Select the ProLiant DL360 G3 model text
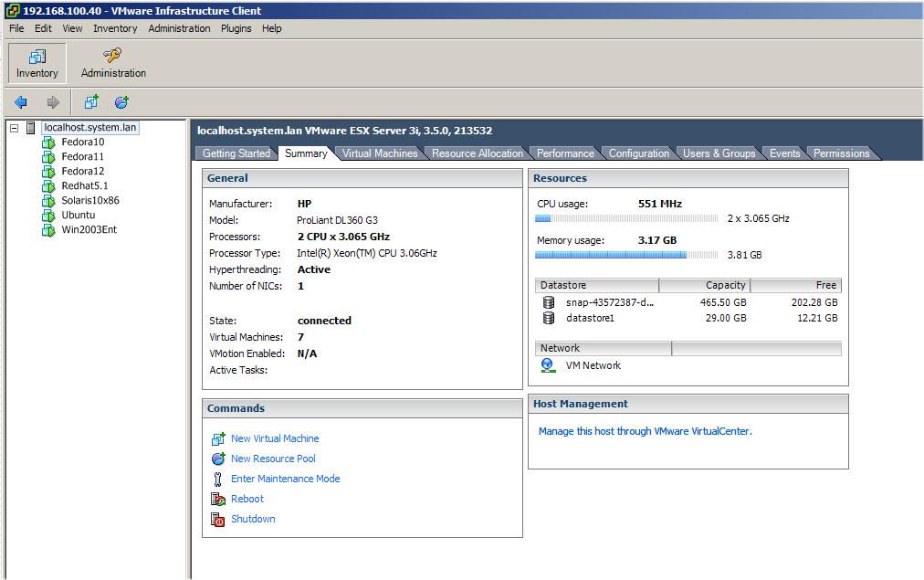Image resolution: width=924 pixels, height=580 pixels. (x=337, y=220)
